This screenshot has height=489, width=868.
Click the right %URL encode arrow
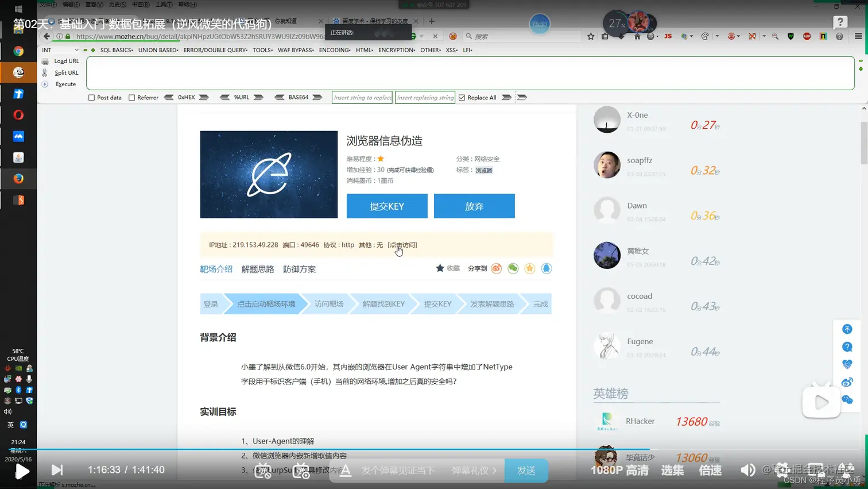[258, 98]
